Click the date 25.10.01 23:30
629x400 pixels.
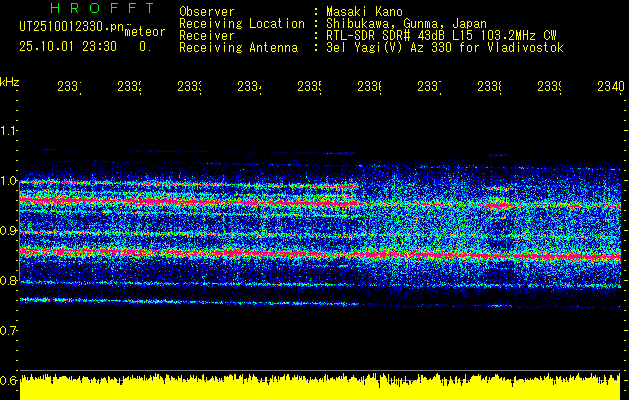pos(68,47)
